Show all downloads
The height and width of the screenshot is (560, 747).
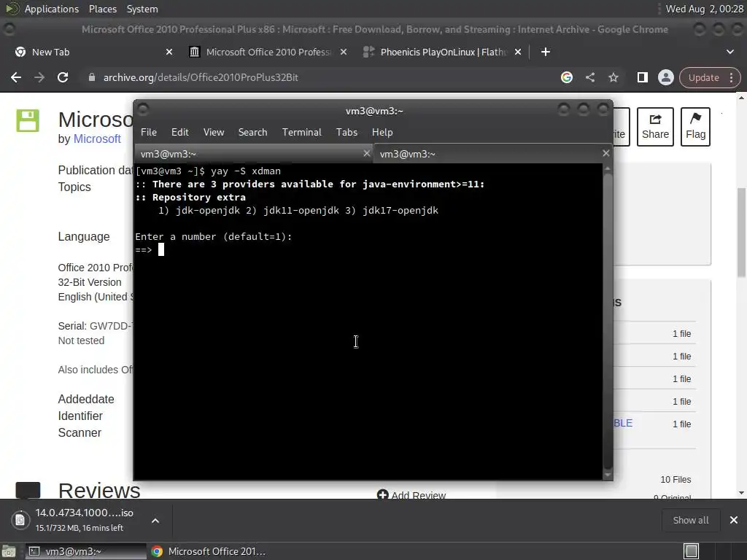pos(690,520)
